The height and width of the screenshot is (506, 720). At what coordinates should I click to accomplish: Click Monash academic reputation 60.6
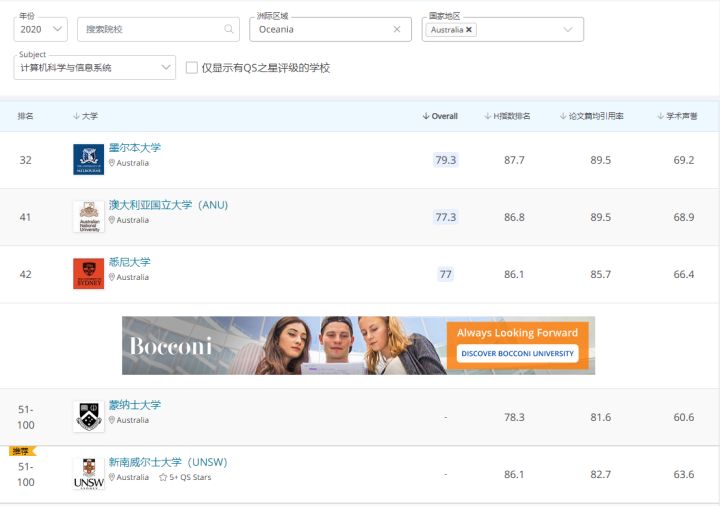pos(684,417)
